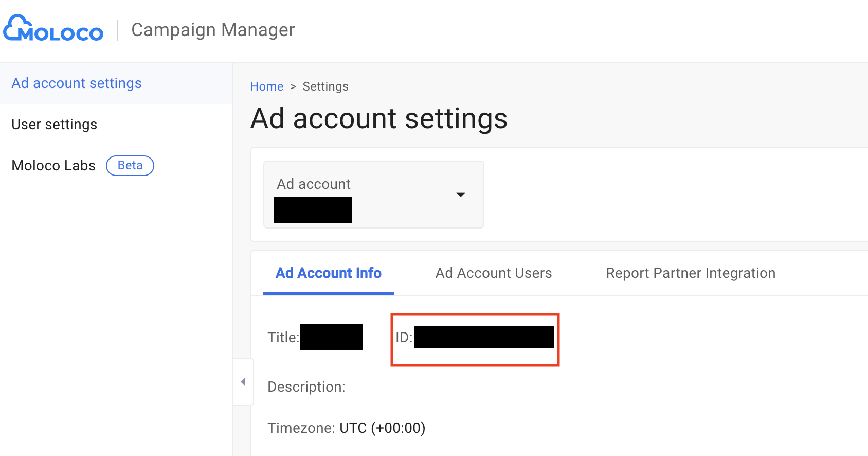This screenshot has width=868, height=456.
Task: Switch to the Ad Account Users tab
Action: 493,273
